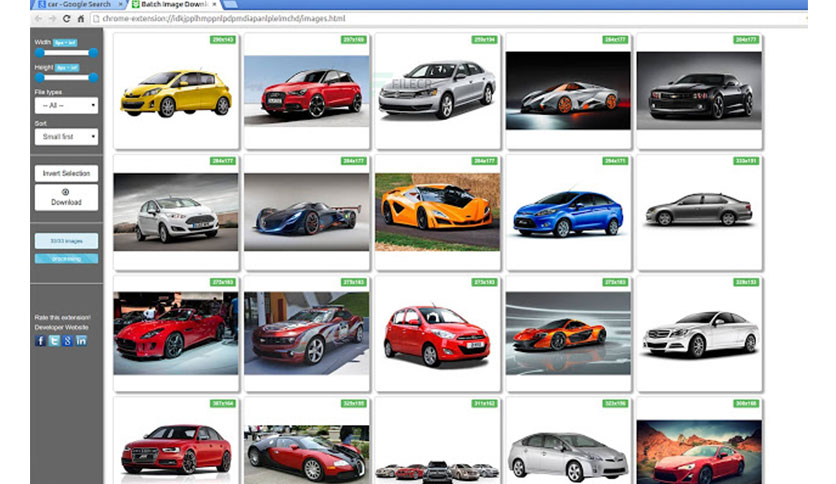This screenshot has width=836, height=484.
Task: Click the Height slider left handle
Action: 39,78
